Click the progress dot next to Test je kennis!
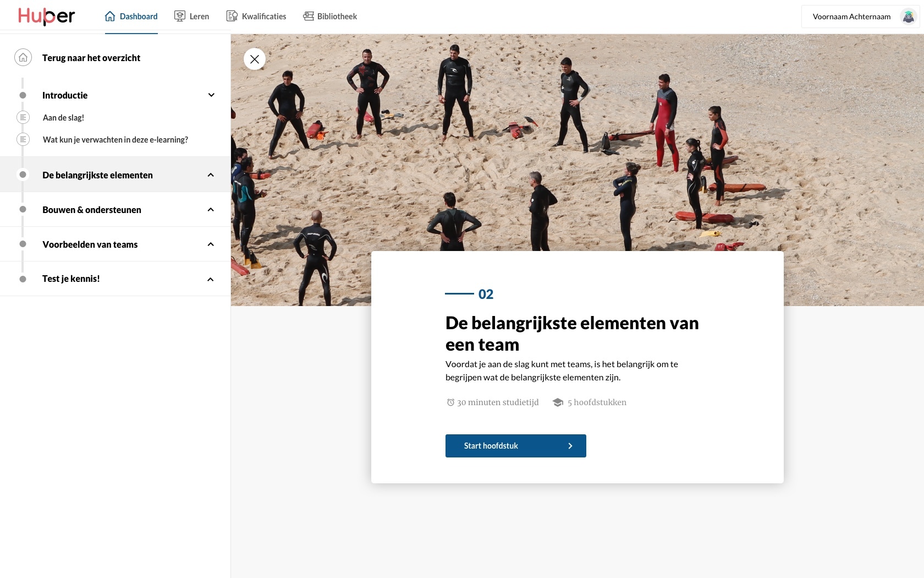Image resolution: width=924 pixels, height=578 pixels. click(23, 279)
